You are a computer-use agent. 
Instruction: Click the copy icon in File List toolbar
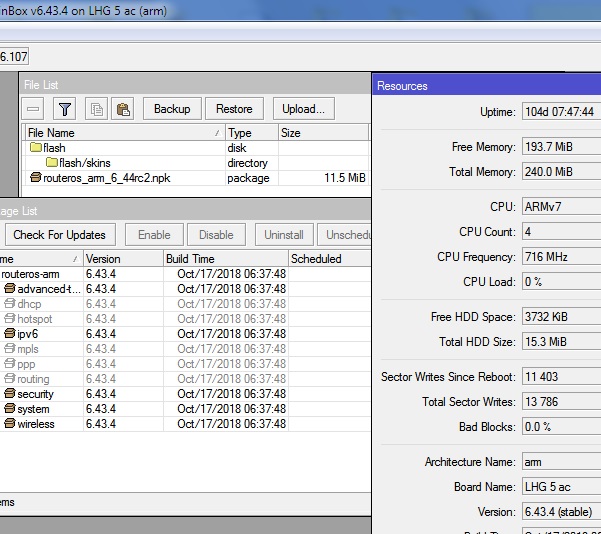96,109
